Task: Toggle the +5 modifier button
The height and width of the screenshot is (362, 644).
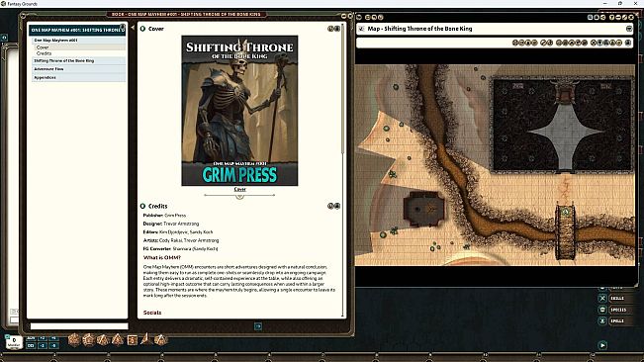Action: (53, 338)
